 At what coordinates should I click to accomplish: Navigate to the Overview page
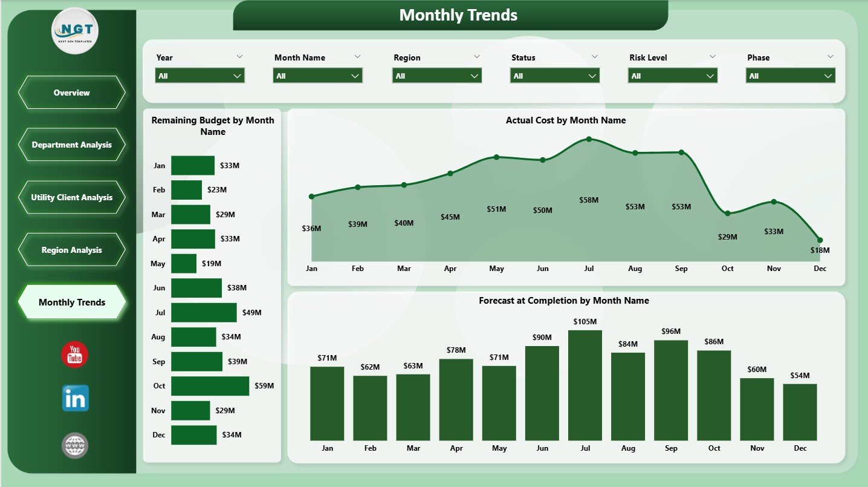point(72,93)
